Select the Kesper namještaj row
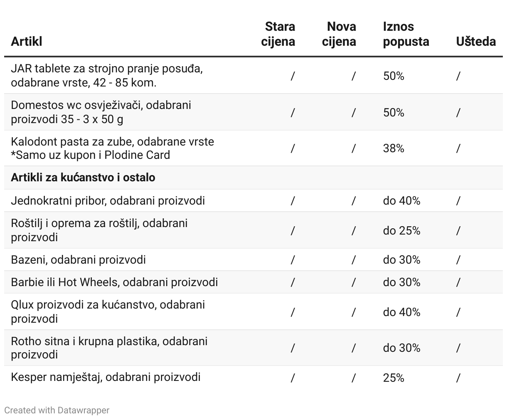 pos(106,377)
